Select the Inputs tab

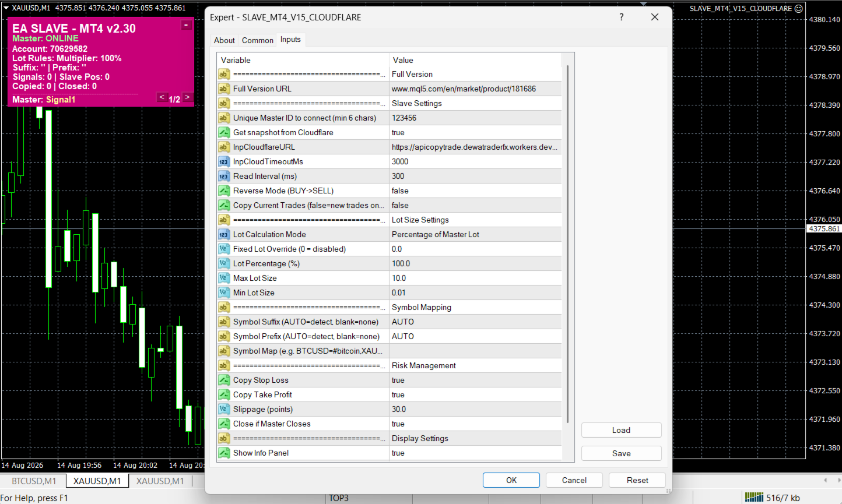[x=290, y=40]
